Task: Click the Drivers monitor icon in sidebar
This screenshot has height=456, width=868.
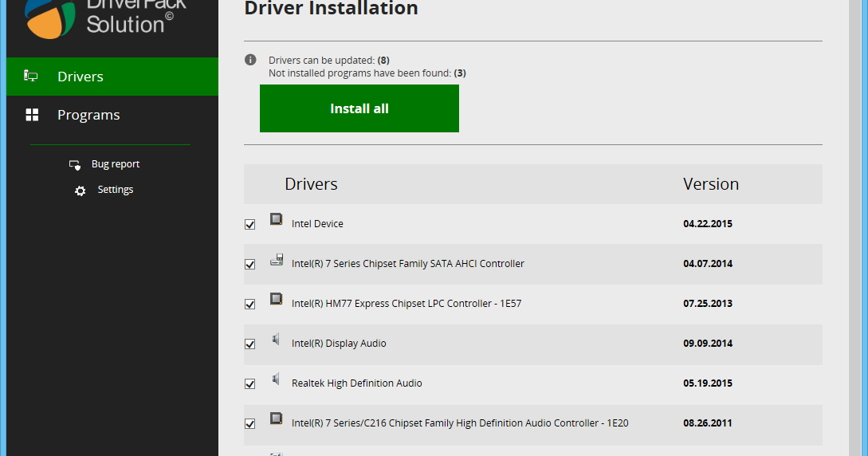Action: tap(31, 76)
